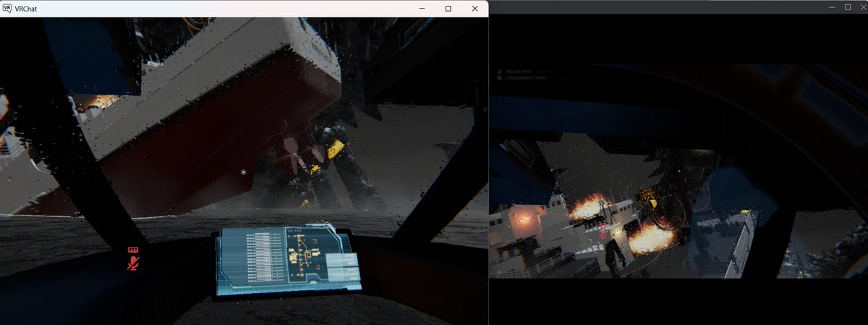
Task: Click the red muted microphone icon
Action: tap(133, 263)
